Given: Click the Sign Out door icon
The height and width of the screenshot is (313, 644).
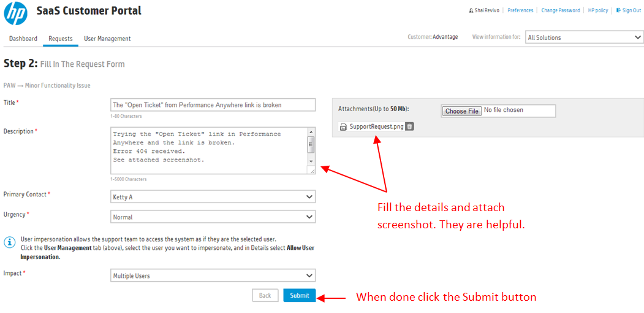Looking at the screenshot, I should pos(618,10).
